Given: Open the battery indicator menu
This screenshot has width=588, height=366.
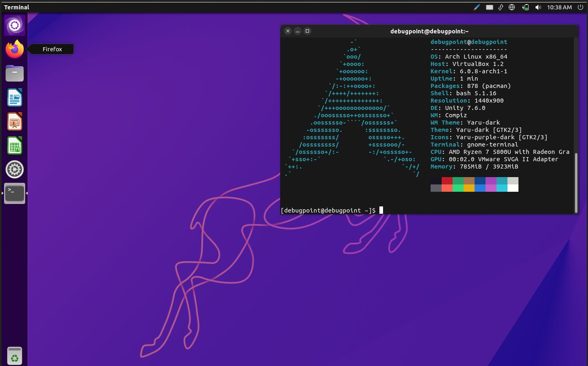Looking at the screenshot, I should point(525,7).
